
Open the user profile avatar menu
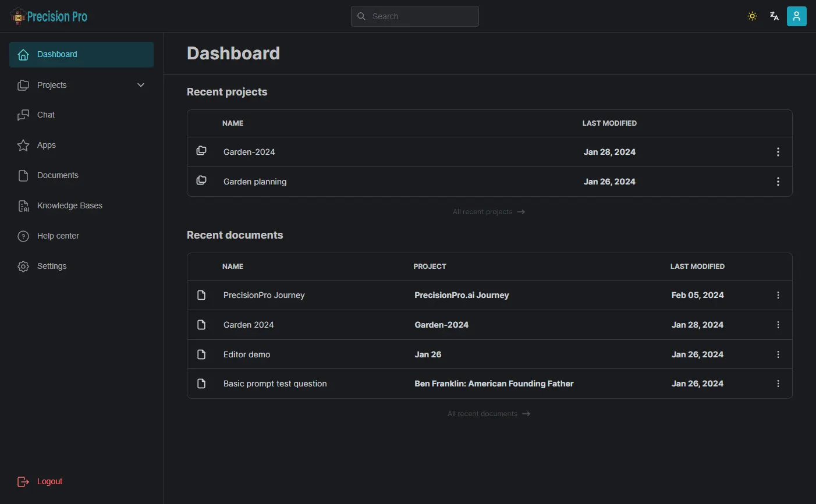796,16
